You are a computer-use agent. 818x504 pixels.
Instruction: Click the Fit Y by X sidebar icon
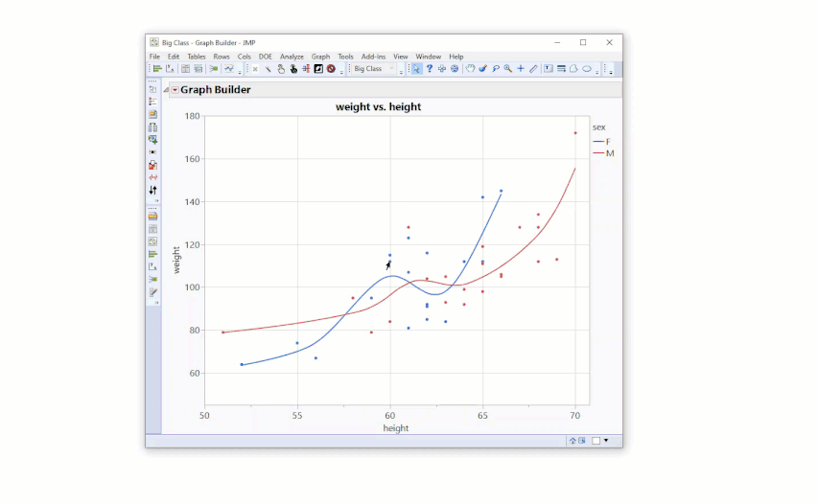click(152, 267)
